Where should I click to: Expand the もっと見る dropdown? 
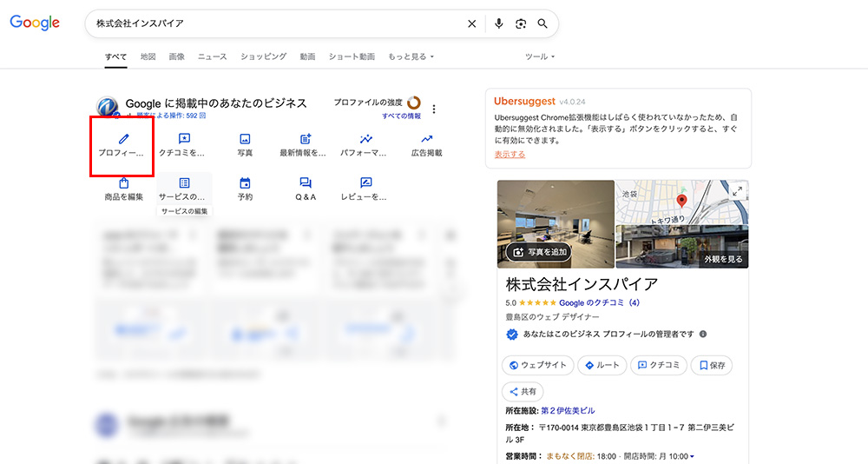pos(411,56)
